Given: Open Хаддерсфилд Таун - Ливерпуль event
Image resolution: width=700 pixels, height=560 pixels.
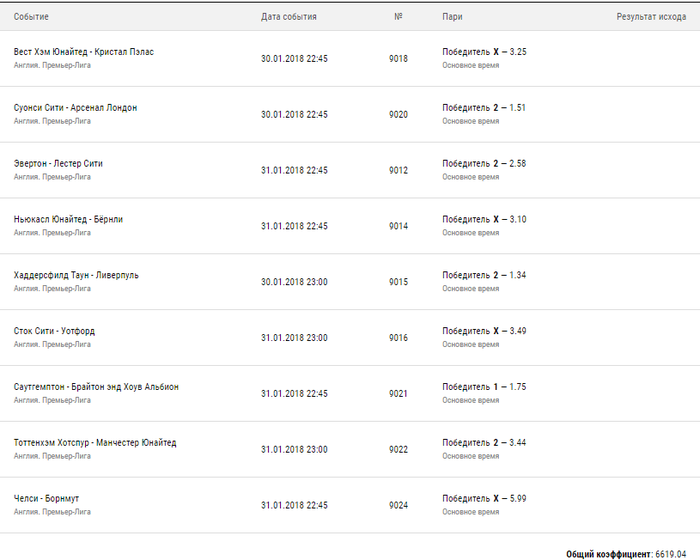Looking at the screenshot, I should [x=76, y=275].
